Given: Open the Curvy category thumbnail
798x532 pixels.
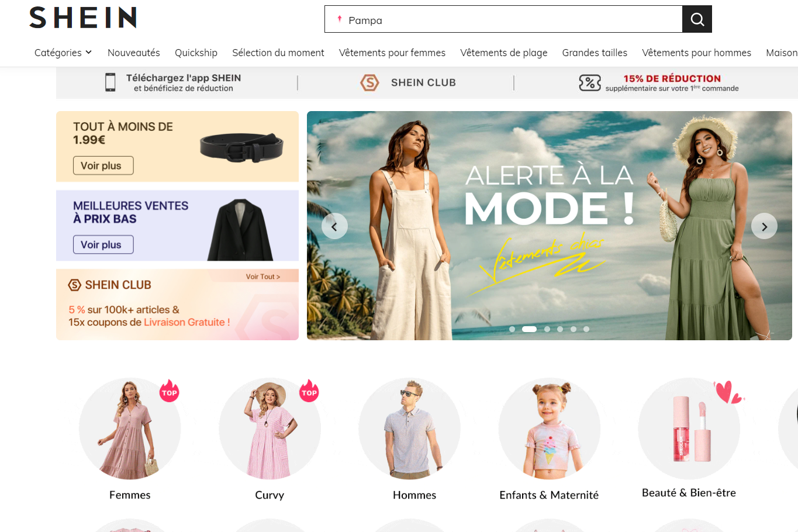Looking at the screenshot, I should coord(270,429).
